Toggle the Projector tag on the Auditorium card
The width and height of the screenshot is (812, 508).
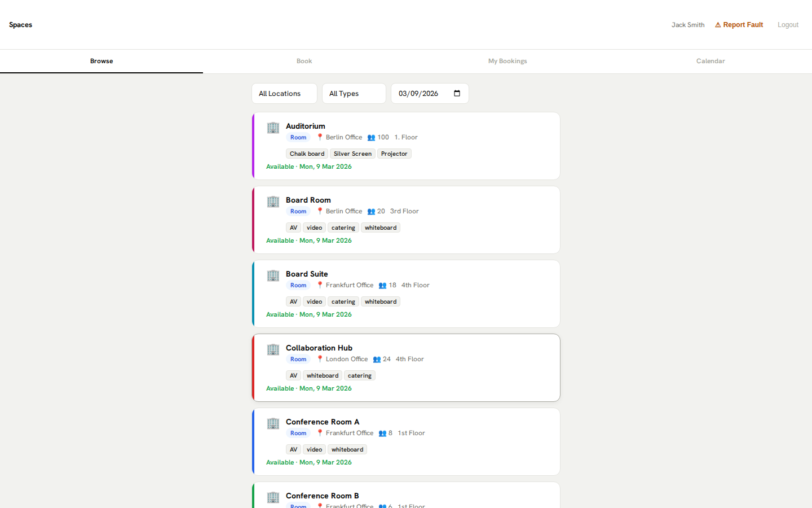[394, 153]
